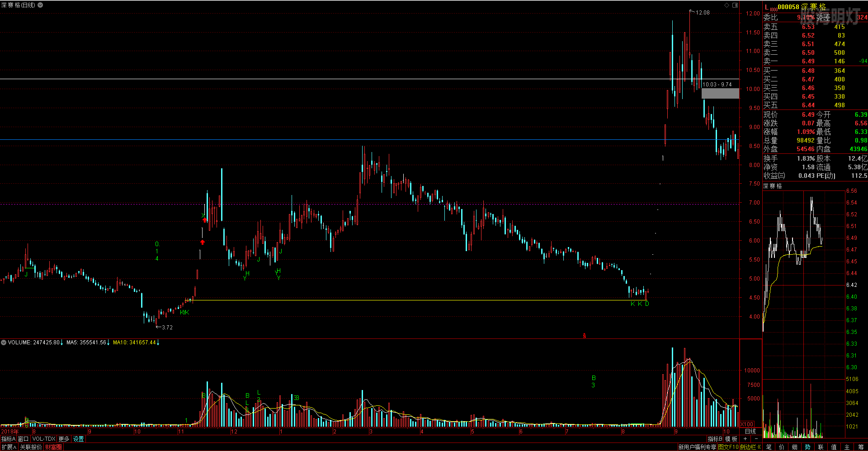Open 新用户福利专享 new user benefits link

pyautogui.click(x=697, y=447)
